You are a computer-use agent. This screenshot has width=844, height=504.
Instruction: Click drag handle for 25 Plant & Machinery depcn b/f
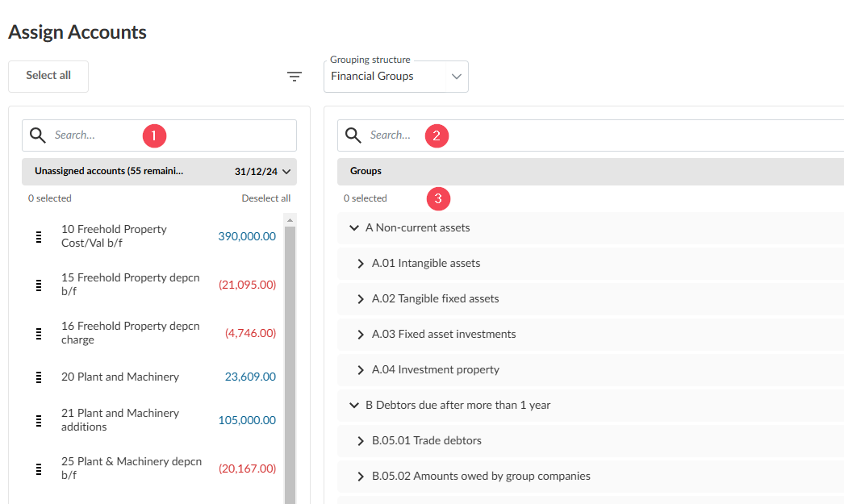[x=39, y=469]
